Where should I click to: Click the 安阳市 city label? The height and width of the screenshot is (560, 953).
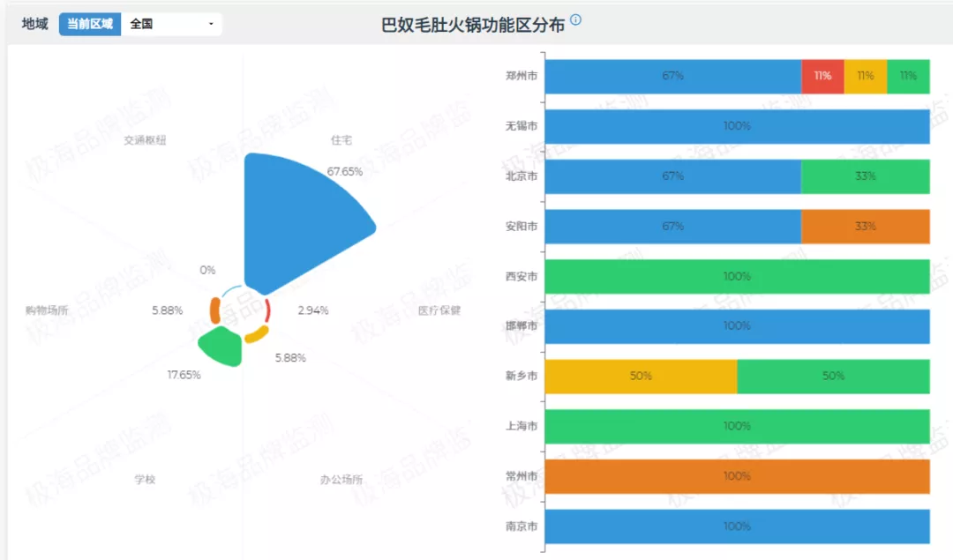coord(522,227)
